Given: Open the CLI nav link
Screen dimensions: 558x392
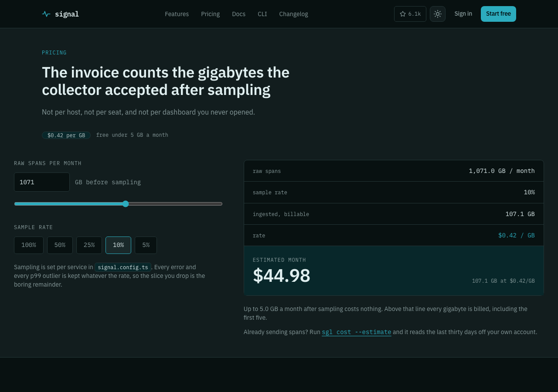Looking at the screenshot, I should [262, 14].
